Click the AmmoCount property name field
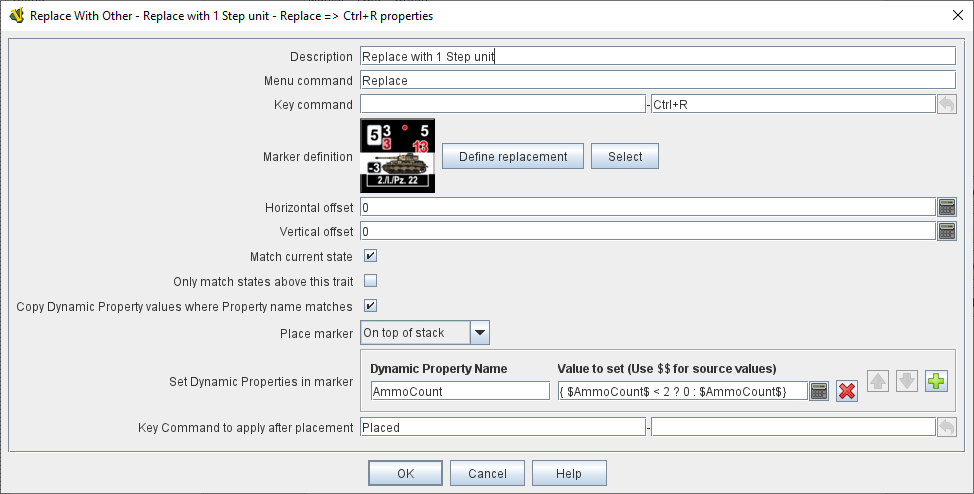Viewport: 974px width, 494px height. pos(460,391)
